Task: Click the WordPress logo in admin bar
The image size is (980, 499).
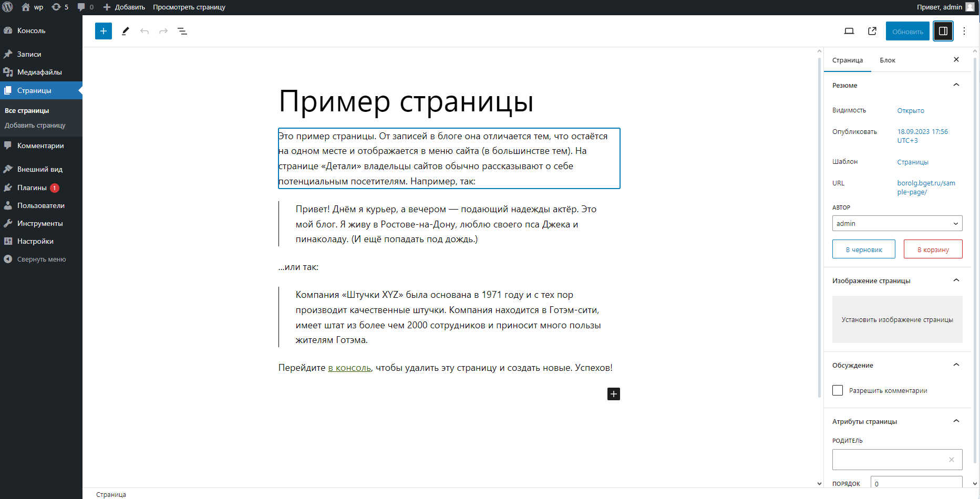Action: [7, 7]
